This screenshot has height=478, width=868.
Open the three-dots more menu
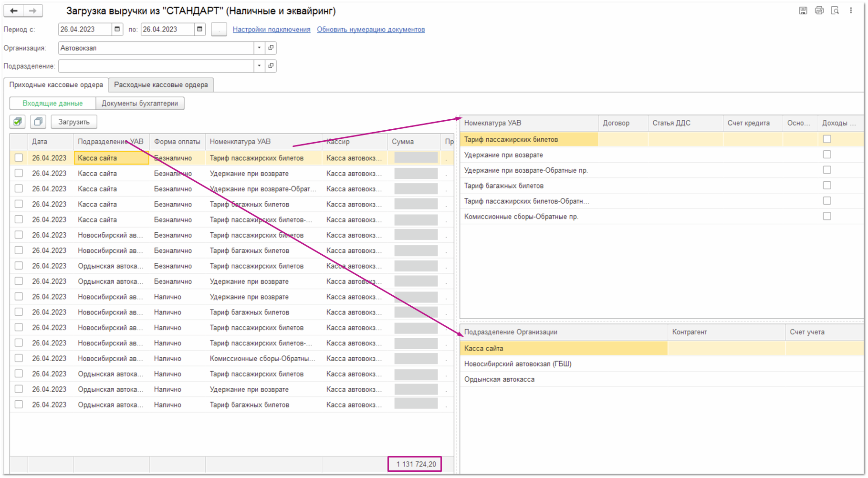851,10
